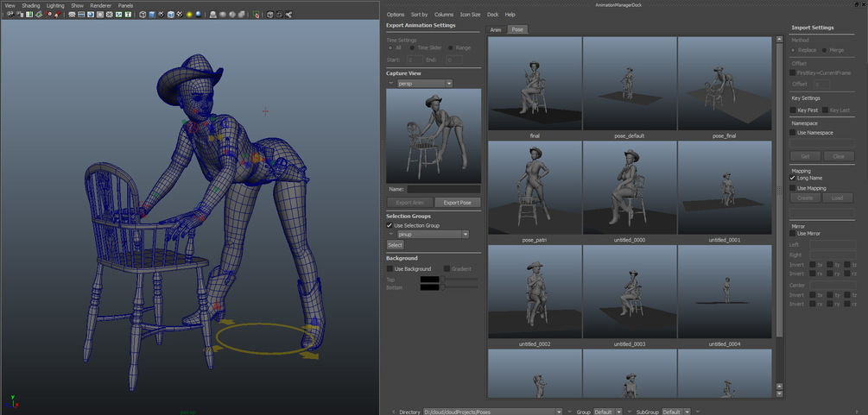Switch to the Anim tab

(x=496, y=30)
